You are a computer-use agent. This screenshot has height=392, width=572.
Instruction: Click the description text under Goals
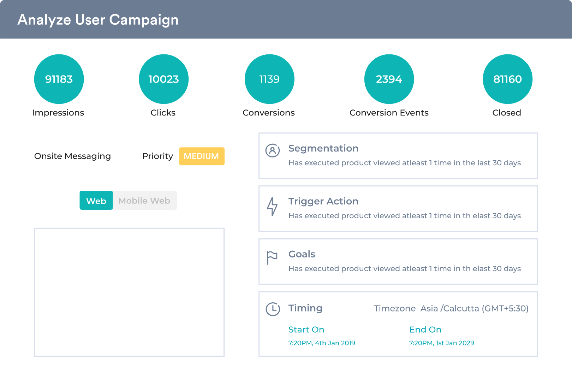[x=405, y=269]
